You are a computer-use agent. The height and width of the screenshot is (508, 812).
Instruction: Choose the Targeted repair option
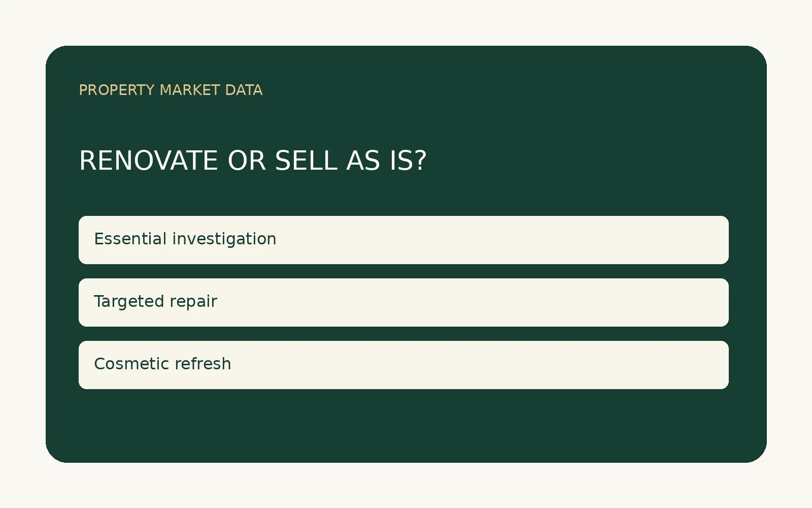403,302
